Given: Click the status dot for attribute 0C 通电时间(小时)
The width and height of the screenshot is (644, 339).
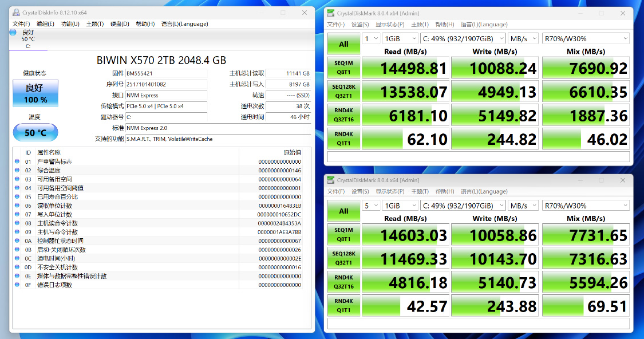Looking at the screenshot, I should coord(17,258).
